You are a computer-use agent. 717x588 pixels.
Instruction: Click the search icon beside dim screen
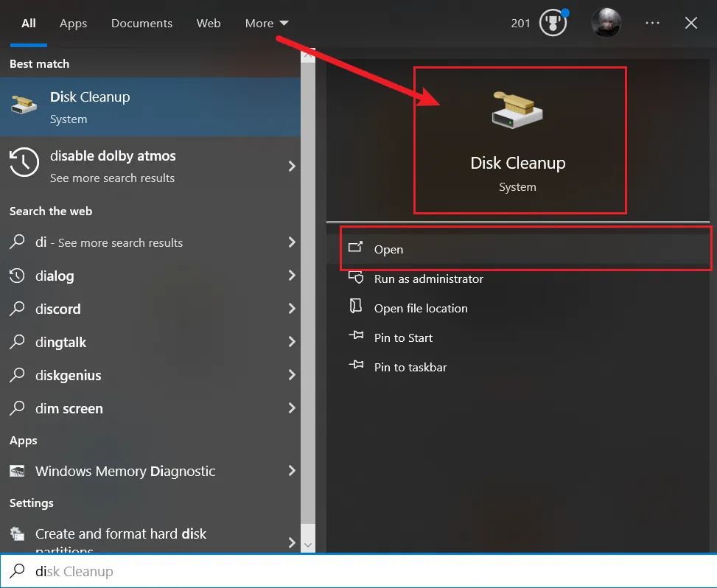18,408
